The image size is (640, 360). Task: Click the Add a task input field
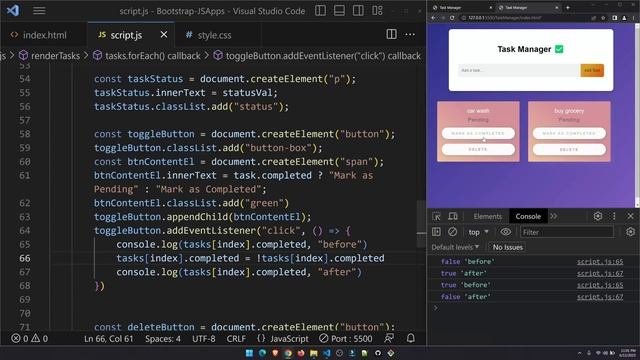519,70
